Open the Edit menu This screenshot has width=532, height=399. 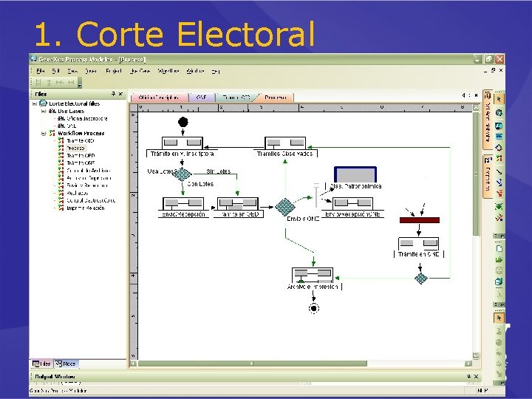click(x=56, y=71)
